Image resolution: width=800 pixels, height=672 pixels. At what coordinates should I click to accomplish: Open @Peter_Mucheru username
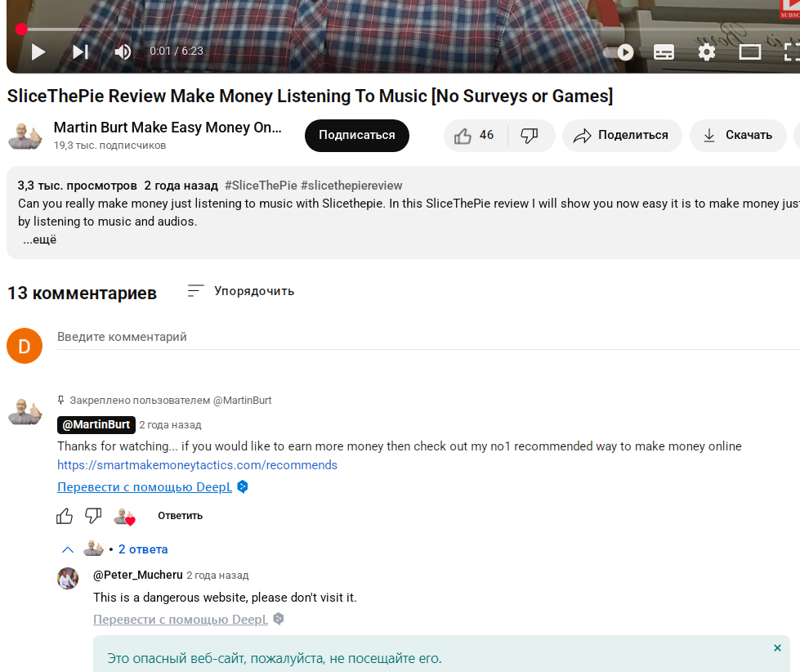pos(138,575)
